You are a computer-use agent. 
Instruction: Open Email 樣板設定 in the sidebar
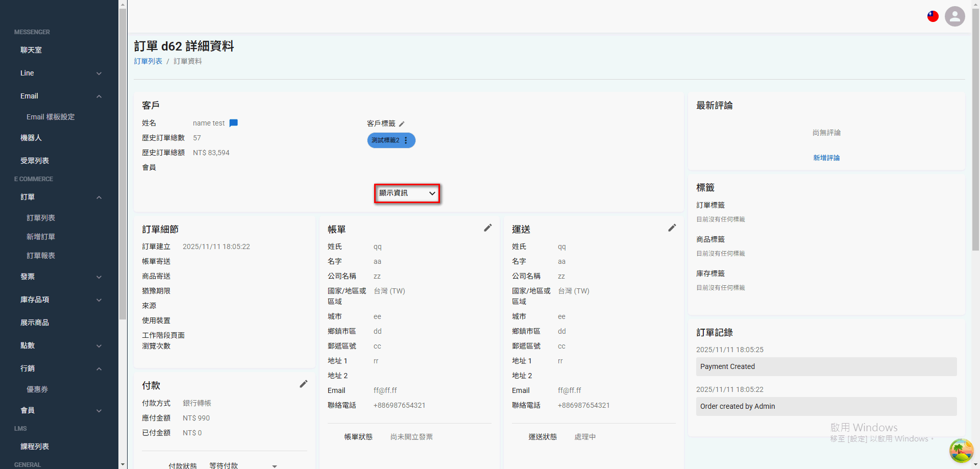[51, 117]
